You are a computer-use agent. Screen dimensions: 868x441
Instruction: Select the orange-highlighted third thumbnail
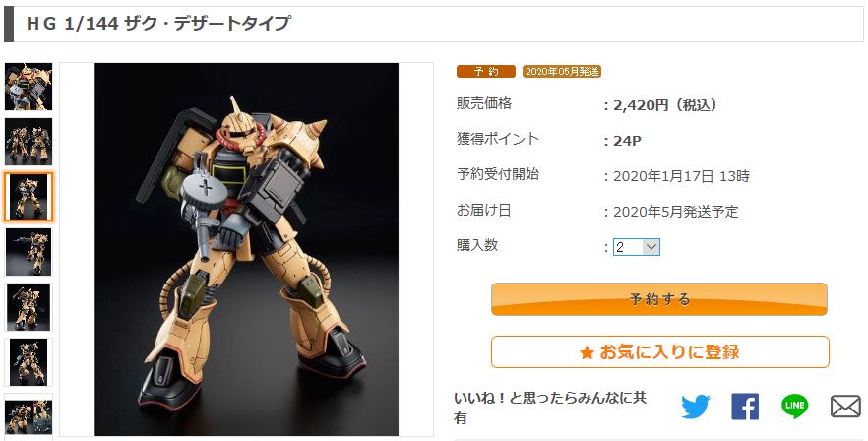pos(29,197)
